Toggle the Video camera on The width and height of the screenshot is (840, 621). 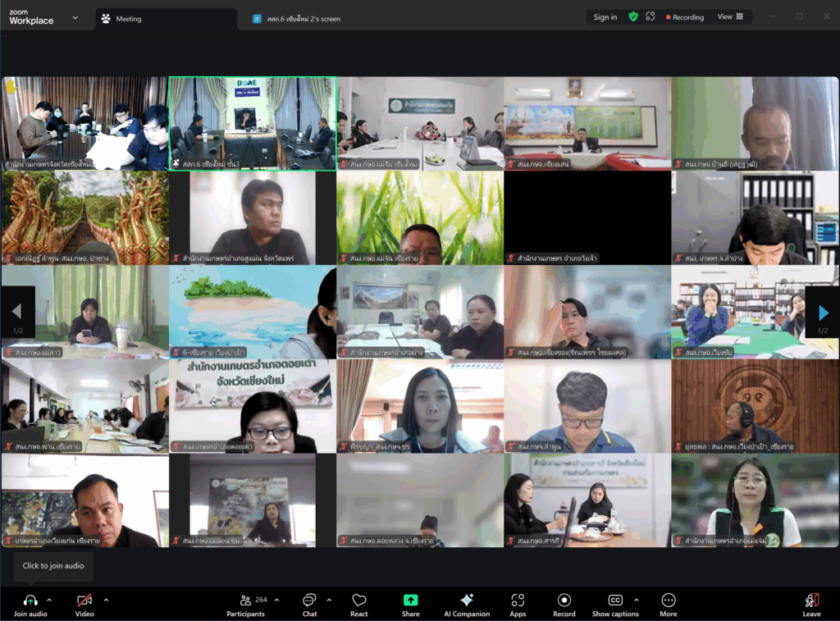(84, 600)
